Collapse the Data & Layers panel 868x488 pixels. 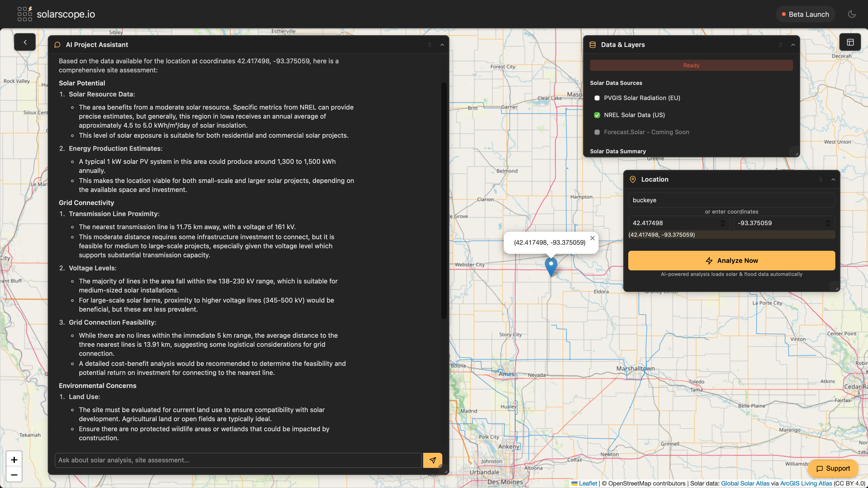[793, 45]
